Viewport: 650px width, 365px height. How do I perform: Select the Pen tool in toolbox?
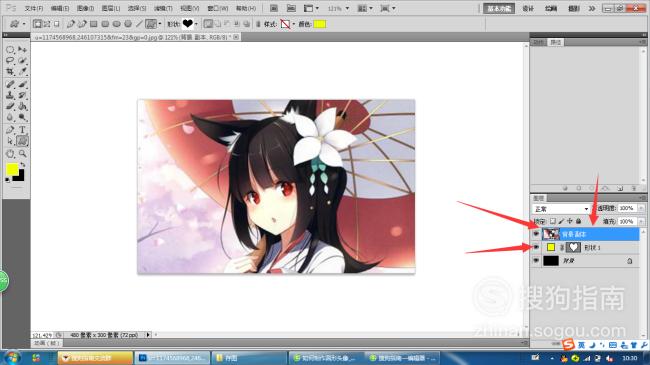[x=10, y=130]
